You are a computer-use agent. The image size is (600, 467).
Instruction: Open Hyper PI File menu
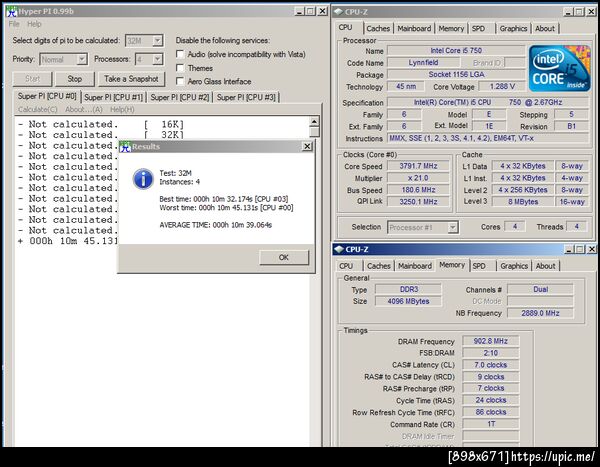coord(14,24)
